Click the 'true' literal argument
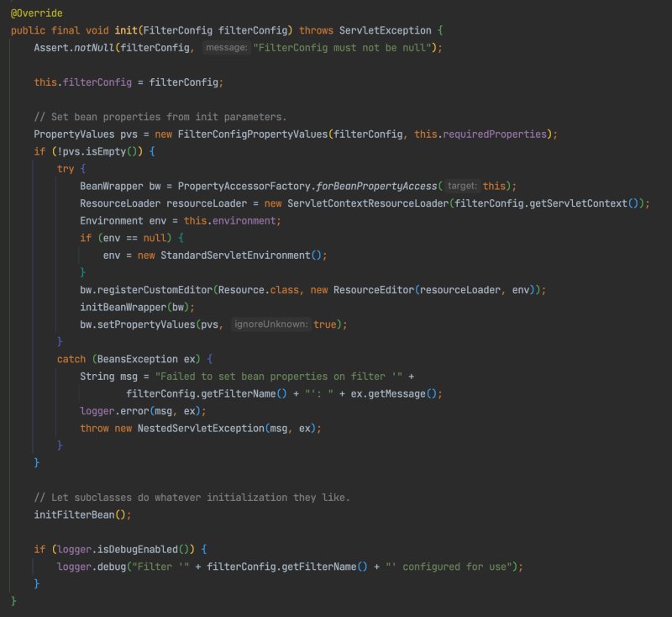This screenshot has width=672, height=617. pos(325,324)
